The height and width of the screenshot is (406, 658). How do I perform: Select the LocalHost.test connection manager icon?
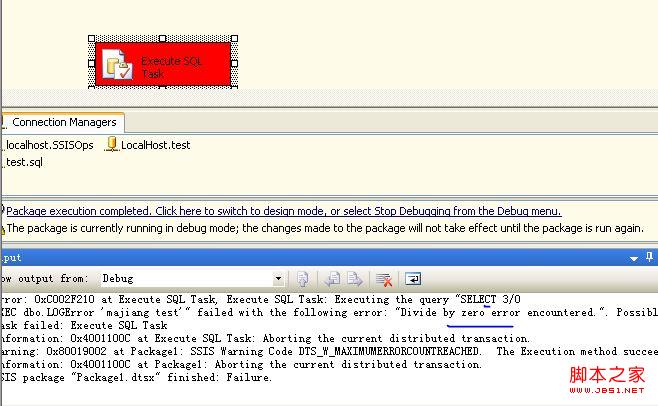coord(112,145)
